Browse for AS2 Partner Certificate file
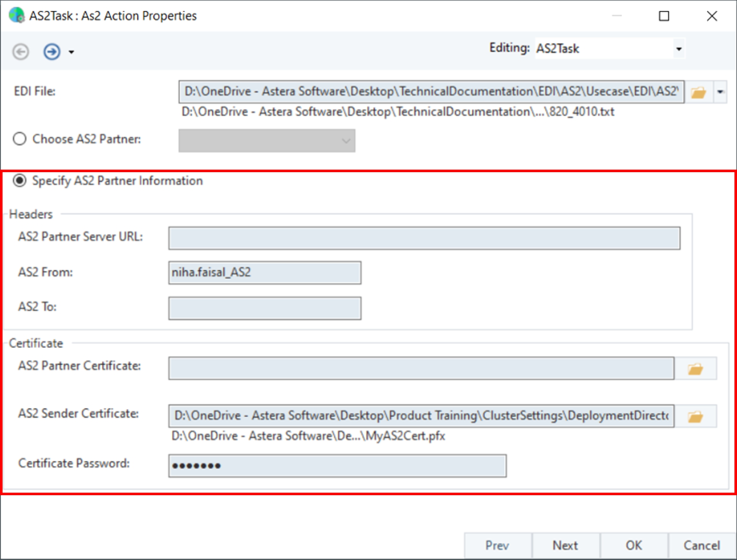 [696, 369]
